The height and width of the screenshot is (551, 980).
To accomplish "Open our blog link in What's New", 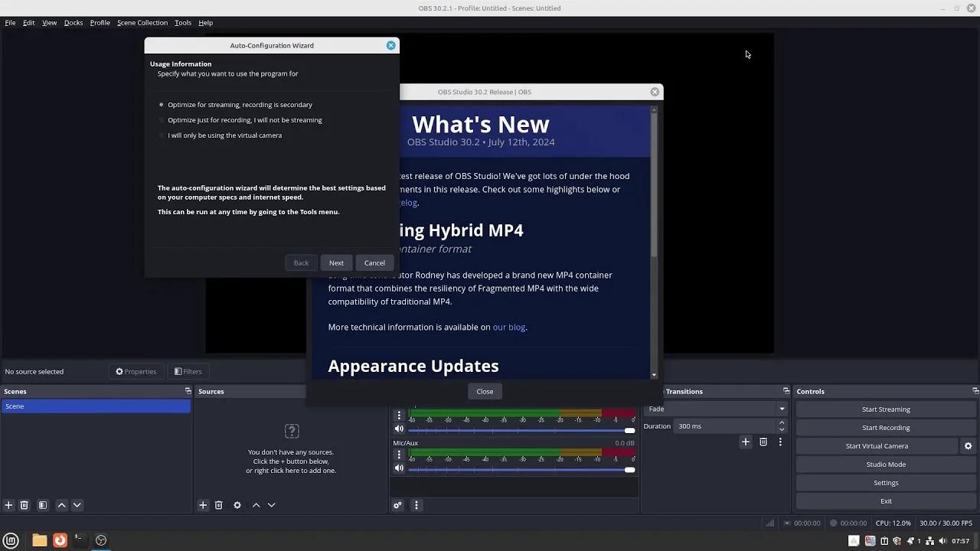I will (508, 327).
